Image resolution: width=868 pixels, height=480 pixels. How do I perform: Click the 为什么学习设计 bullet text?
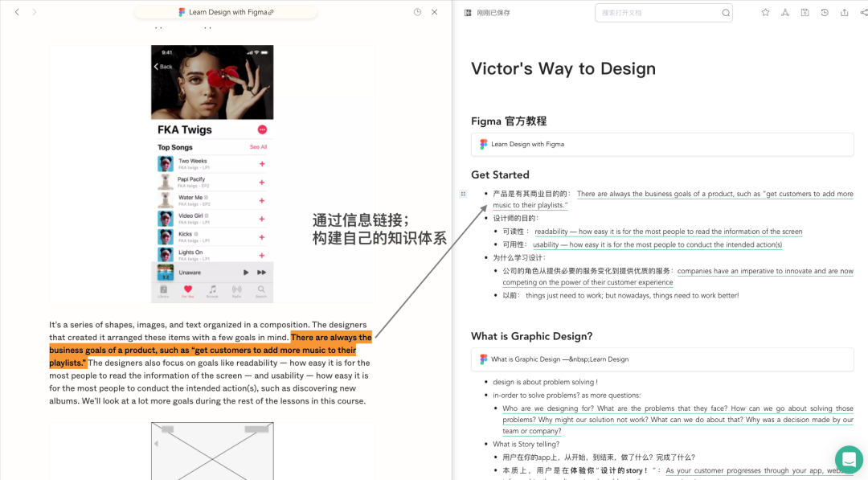point(519,257)
